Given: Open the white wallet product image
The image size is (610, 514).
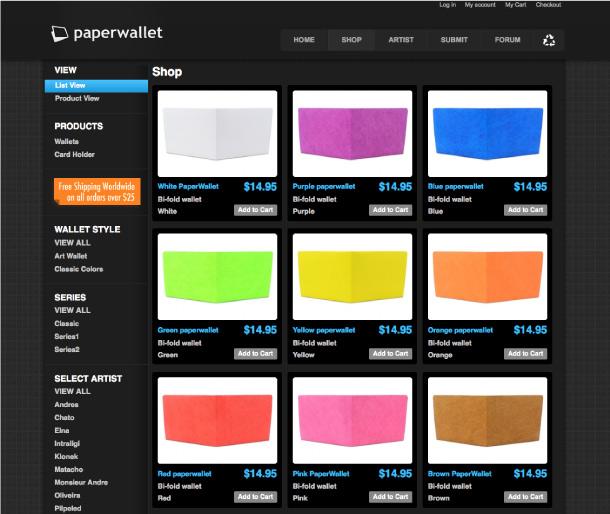Looking at the screenshot, I should (217, 133).
